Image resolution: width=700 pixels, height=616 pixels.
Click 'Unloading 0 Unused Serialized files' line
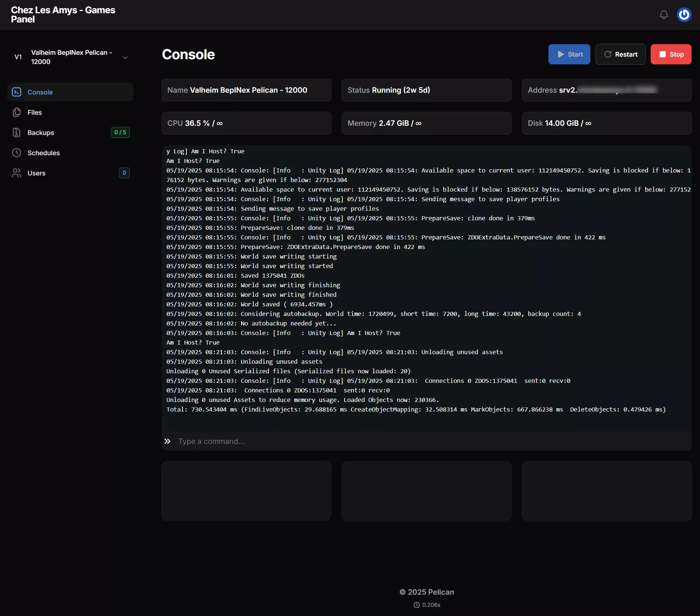[288, 371]
